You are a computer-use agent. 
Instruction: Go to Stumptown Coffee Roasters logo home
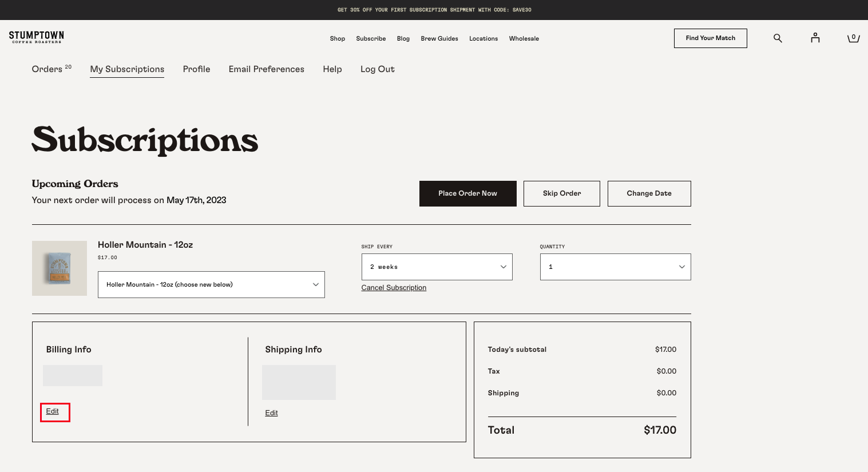(37, 38)
